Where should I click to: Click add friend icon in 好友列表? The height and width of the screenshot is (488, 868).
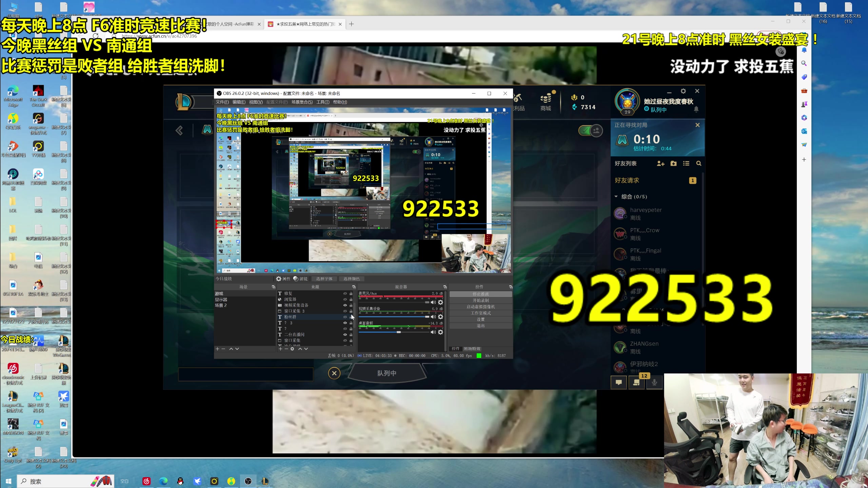coord(660,164)
